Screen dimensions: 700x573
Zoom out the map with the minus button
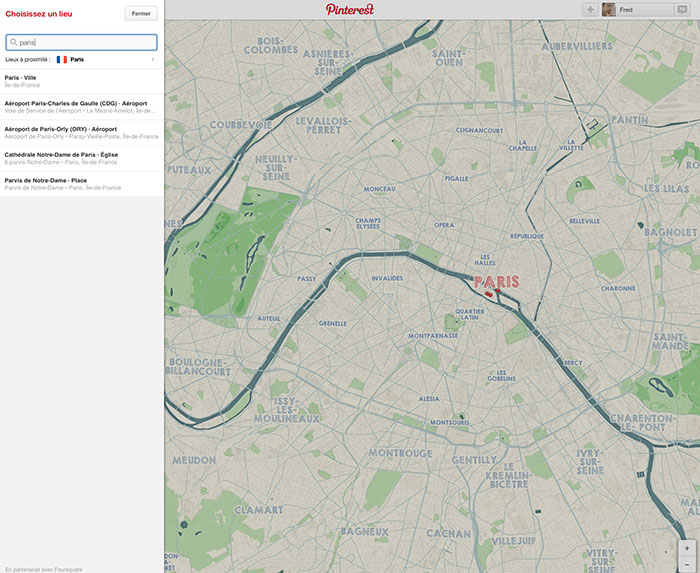coord(686,565)
